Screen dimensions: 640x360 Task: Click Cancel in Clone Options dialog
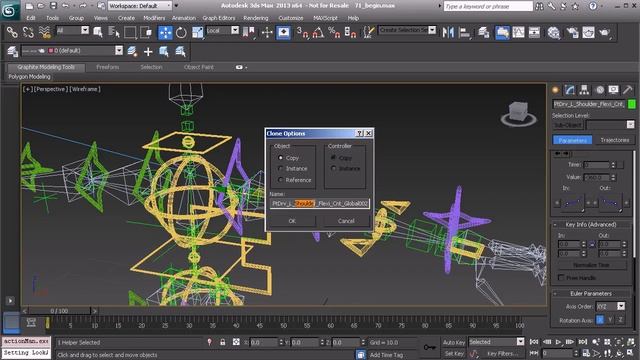[346, 221]
